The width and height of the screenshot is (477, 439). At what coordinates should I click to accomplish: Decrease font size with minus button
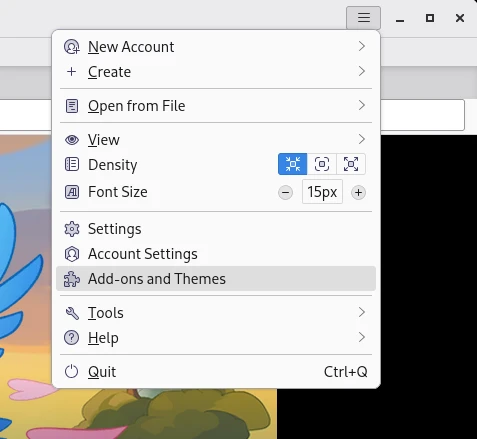coord(285,192)
